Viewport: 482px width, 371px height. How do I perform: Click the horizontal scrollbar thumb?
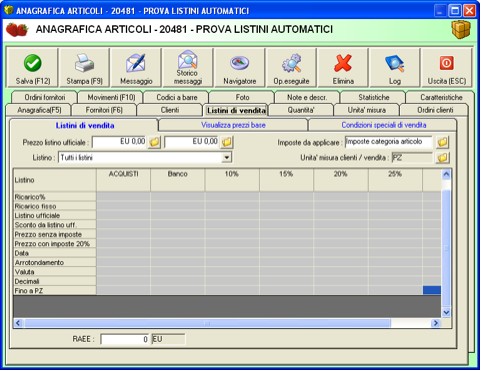click(x=207, y=323)
